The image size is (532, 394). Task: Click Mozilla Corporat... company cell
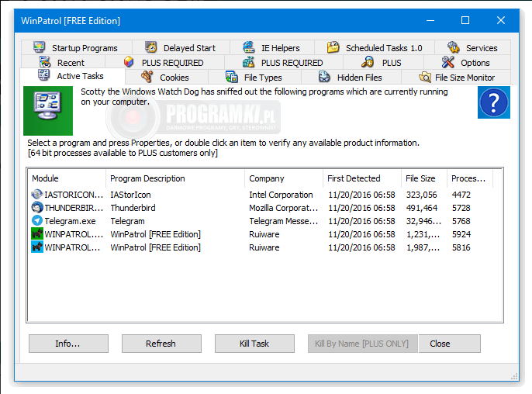tap(283, 208)
